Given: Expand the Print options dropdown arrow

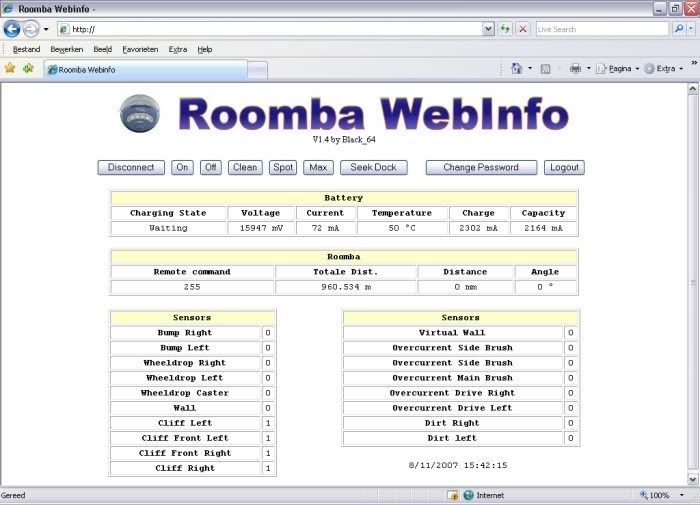Looking at the screenshot, I should click(588, 68).
